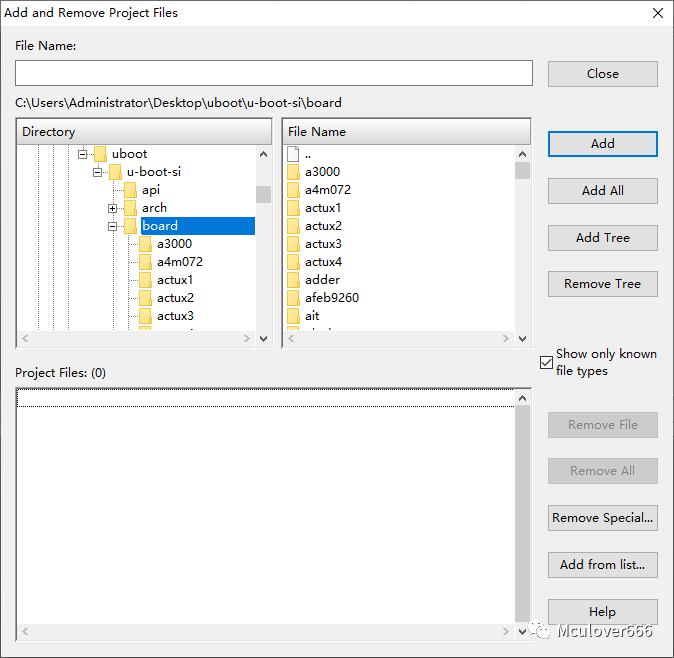Click Directory tree scroll down arrow
Image resolution: width=674 pixels, height=658 pixels.
(263, 339)
